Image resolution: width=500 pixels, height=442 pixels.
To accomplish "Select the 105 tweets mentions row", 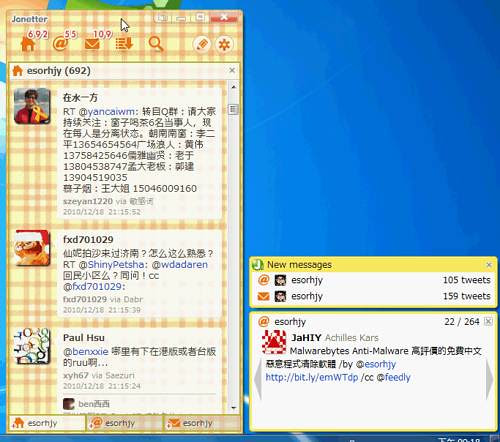I will tap(373, 280).
